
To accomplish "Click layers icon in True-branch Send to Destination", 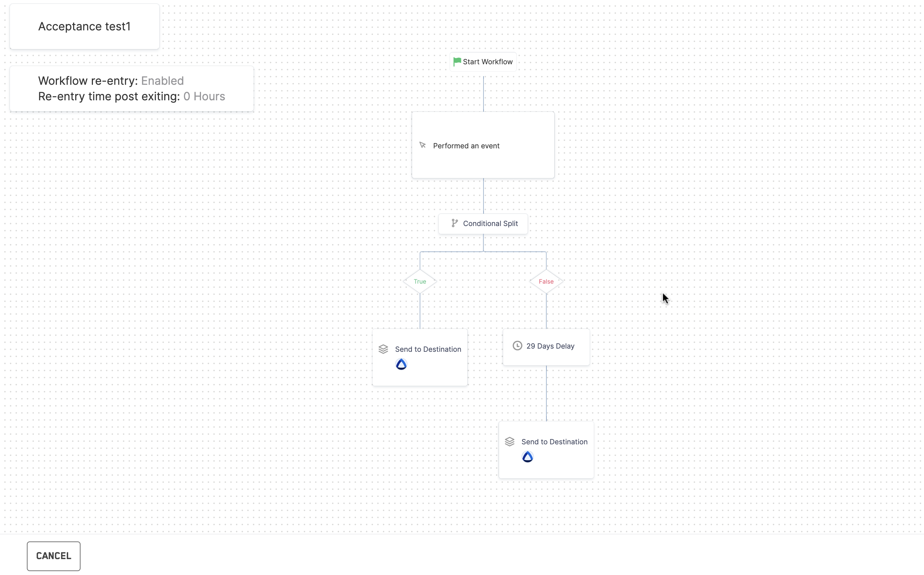I will click(383, 349).
